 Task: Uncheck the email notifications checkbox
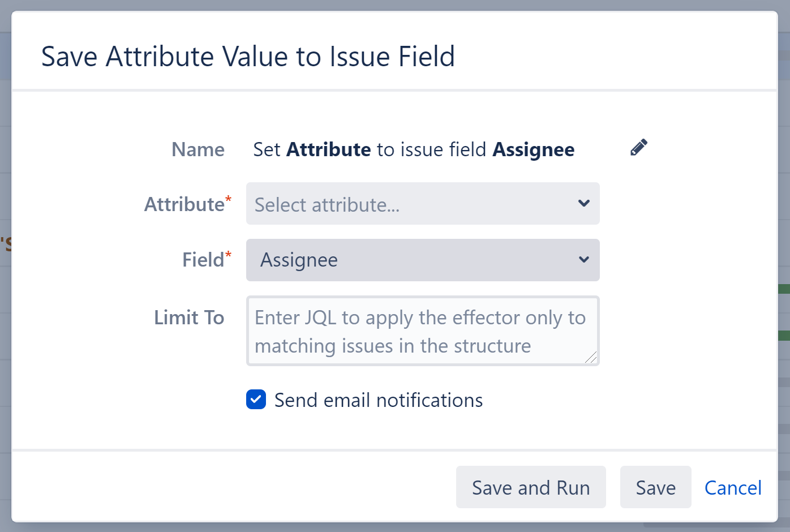(256, 400)
